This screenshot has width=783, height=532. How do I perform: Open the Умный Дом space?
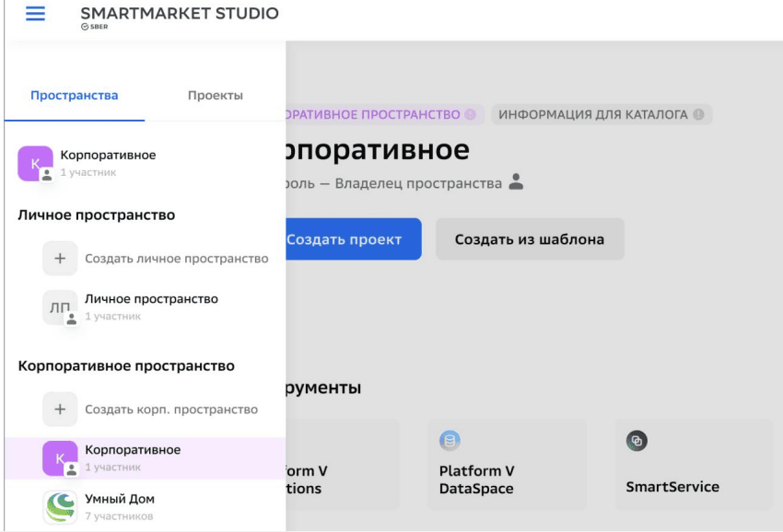point(120,507)
